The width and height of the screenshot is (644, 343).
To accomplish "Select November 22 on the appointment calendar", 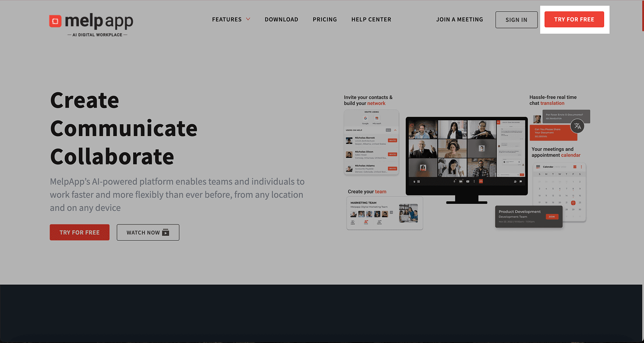I will pyautogui.click(x=573, y=203).
